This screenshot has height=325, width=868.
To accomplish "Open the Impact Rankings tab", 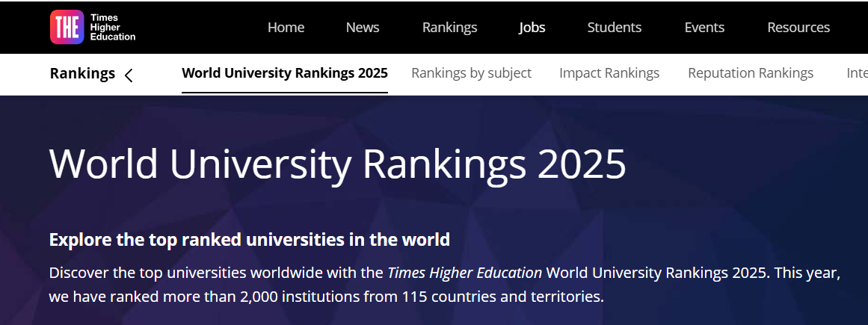I will (x=609, y=73).
